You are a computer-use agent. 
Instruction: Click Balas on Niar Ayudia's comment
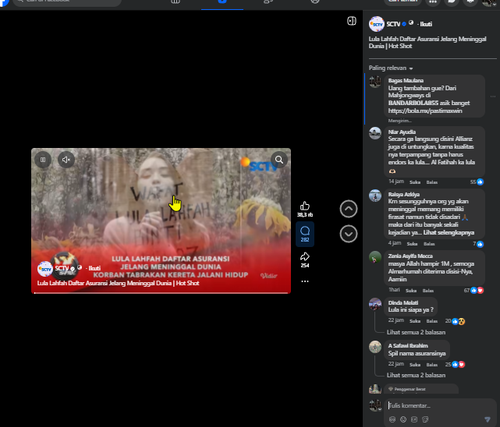coord(432,182)
